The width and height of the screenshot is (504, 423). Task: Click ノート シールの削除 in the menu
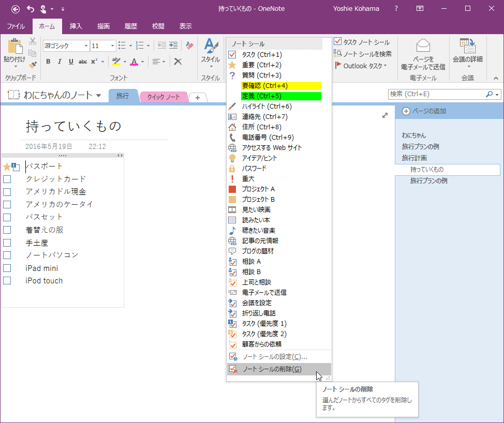coord(272,370)
